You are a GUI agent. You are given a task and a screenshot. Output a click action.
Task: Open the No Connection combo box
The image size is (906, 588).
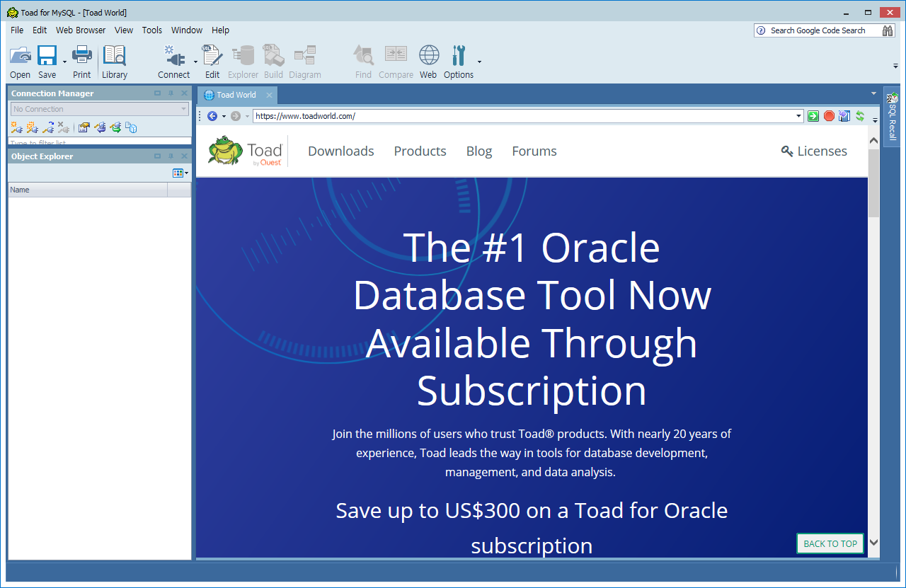pos(100,109)
